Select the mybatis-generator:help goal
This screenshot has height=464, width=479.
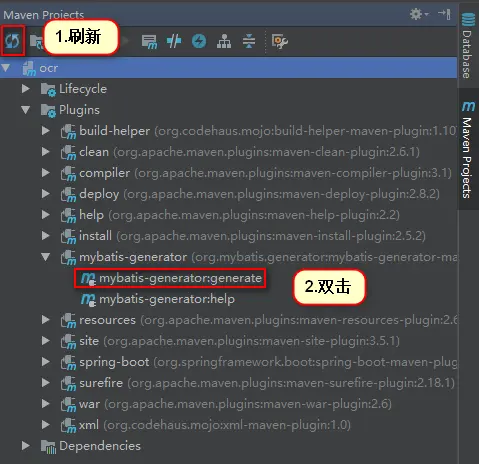click(167, 299)
